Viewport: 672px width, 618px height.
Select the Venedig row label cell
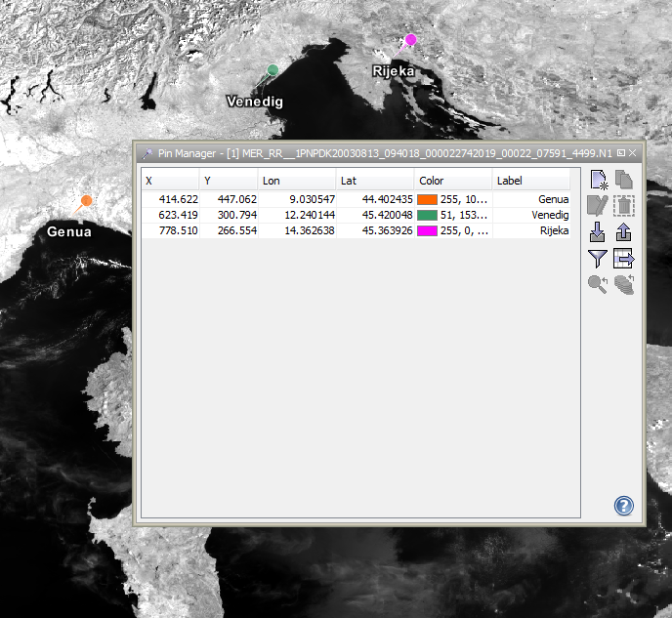530,215
